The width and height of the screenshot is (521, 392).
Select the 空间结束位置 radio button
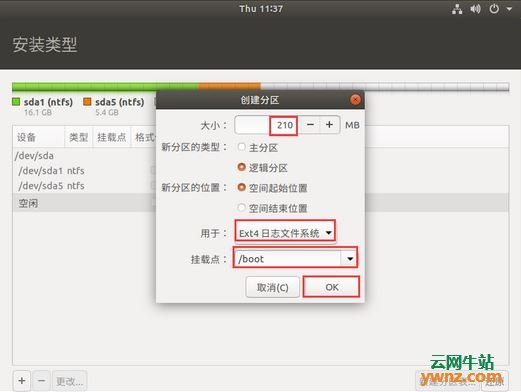tap(242, 208)
